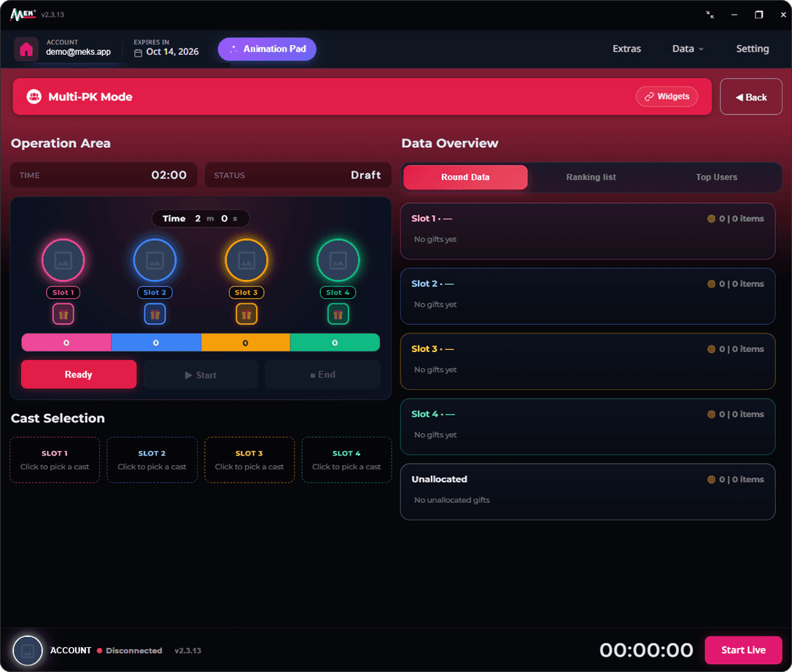Click the Multi-PK Mode group icon
Image resolution: width=792 pixels, height=672 pixels.
click(34, 96)
